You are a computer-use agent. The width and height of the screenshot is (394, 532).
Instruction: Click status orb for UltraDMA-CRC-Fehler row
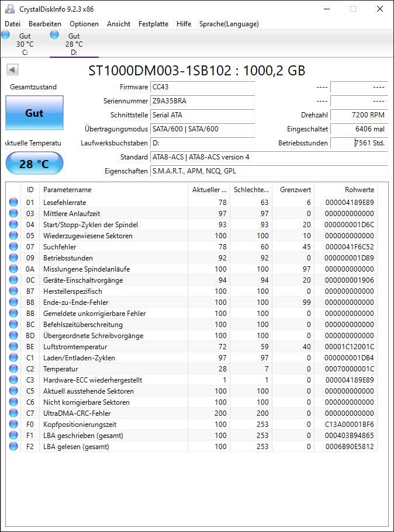13,413
